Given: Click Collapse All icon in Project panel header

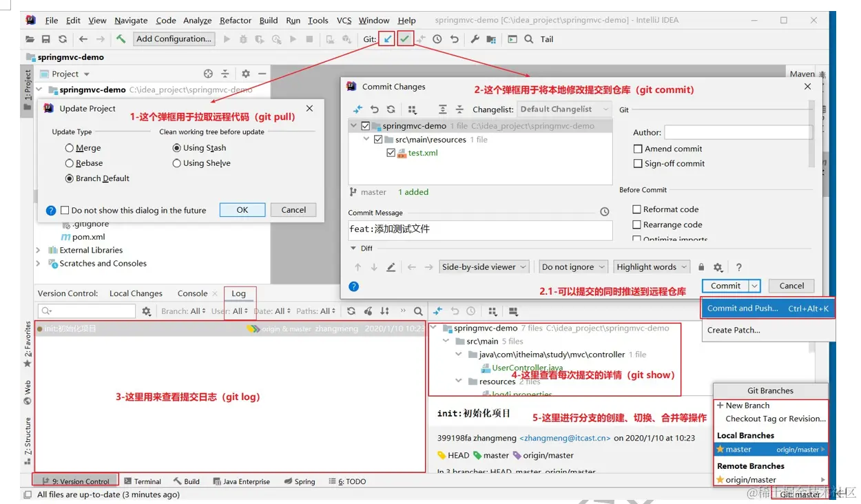Looking at the screenshot, I should click(x=225, y=74).
